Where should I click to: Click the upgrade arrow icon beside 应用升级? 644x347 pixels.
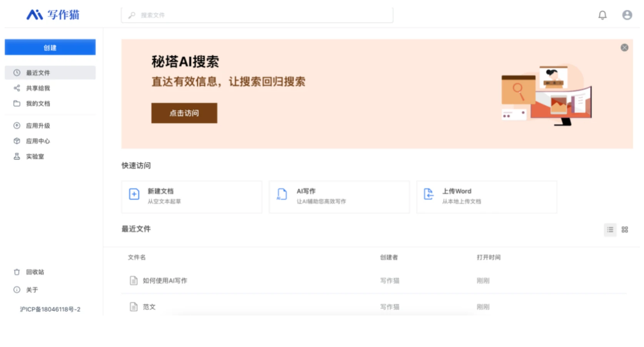point(17,125)
